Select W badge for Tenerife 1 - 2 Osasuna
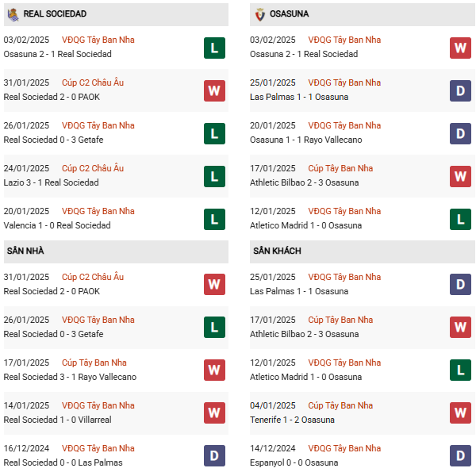Image resolution: width=476 pixels, height=472 pixels. (460, 413)
